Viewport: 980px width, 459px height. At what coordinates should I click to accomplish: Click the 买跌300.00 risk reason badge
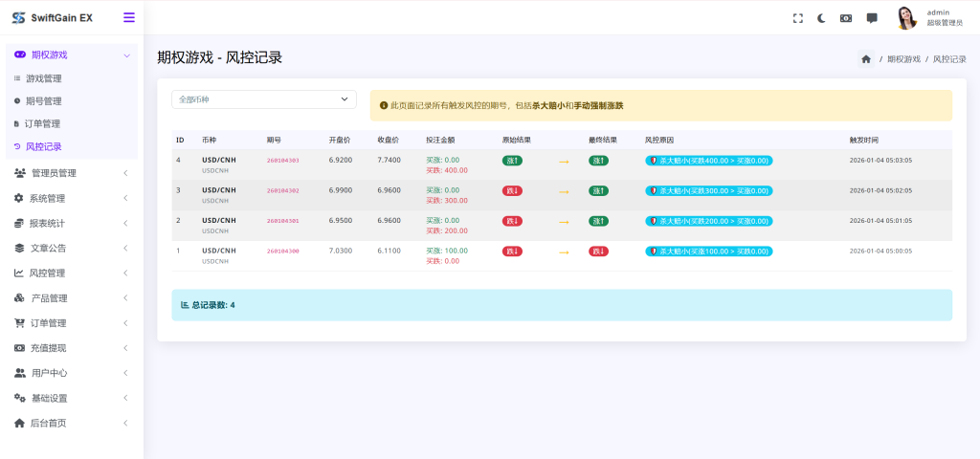(x=709, y=190)
